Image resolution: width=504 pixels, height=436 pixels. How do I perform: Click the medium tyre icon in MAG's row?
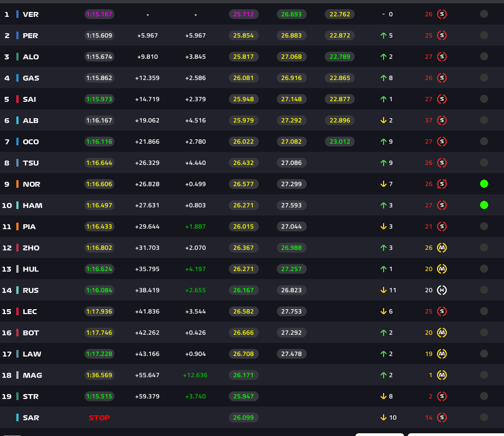click(442, 375)
